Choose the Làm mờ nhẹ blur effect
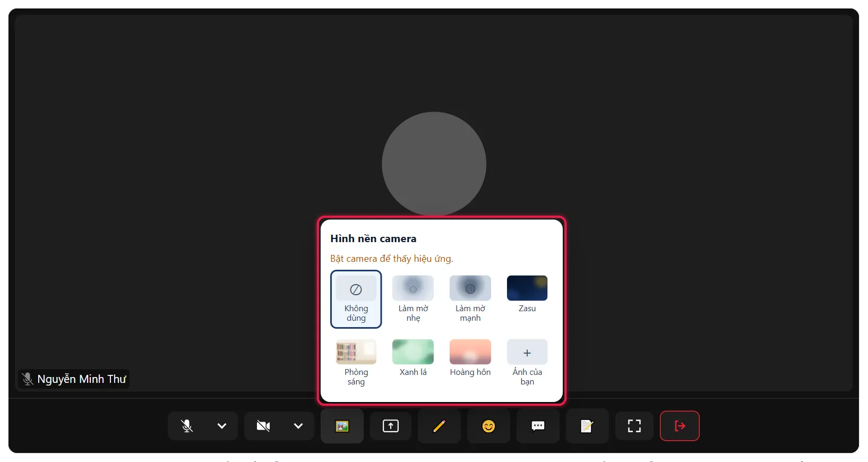Viewport: 868px width, 462px height. [413, 300]
